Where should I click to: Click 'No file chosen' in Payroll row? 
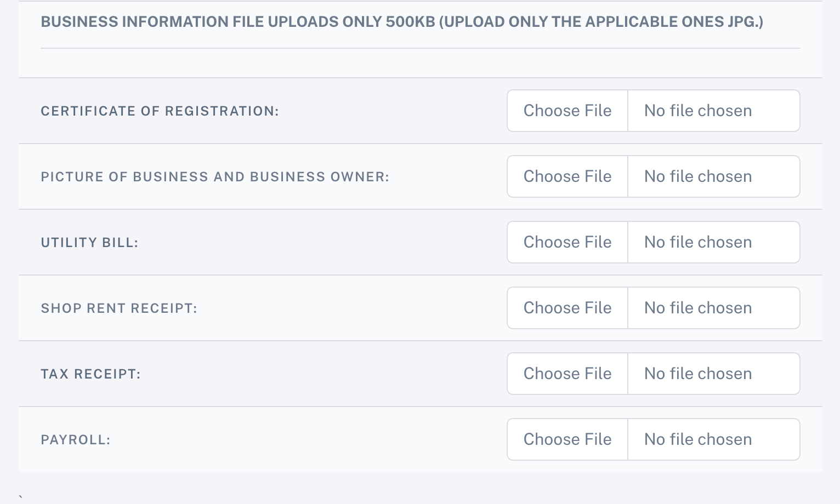coord(698,439)
